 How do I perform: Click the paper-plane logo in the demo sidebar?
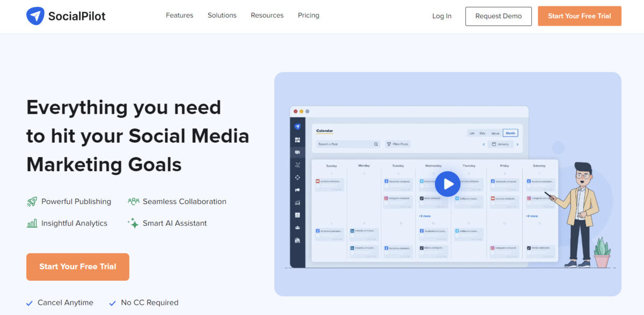297,127
